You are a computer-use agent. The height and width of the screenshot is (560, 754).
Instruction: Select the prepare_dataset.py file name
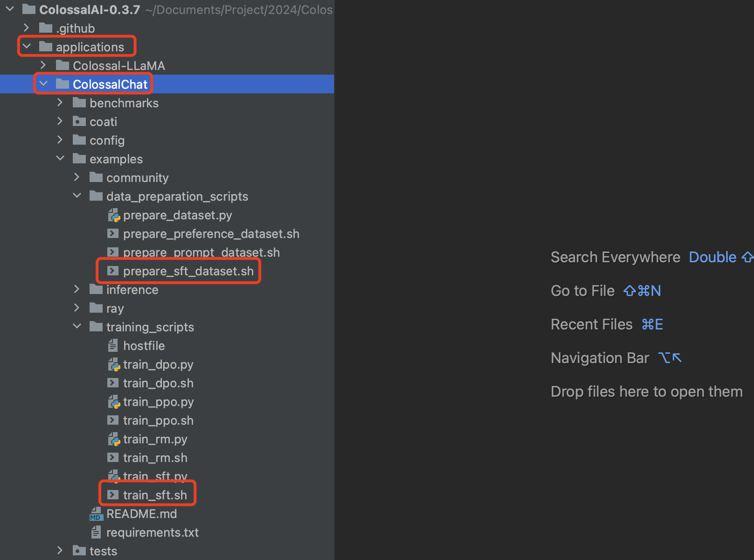[177, 215]
